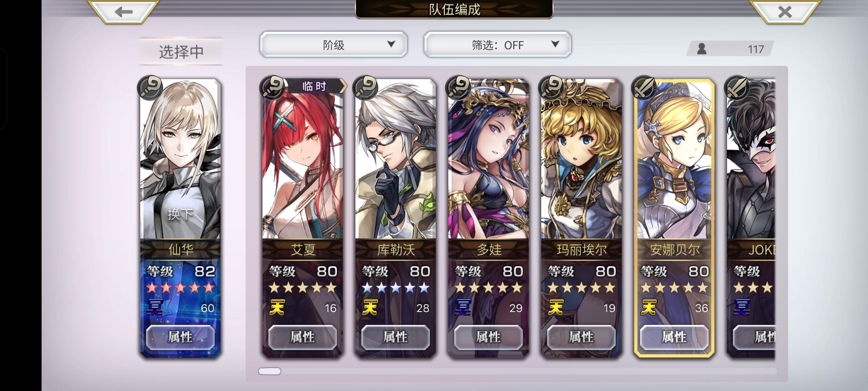This screenshot has width=868, height=391.
Task: Select 多娃's character portrait
Action: point(489,159)
